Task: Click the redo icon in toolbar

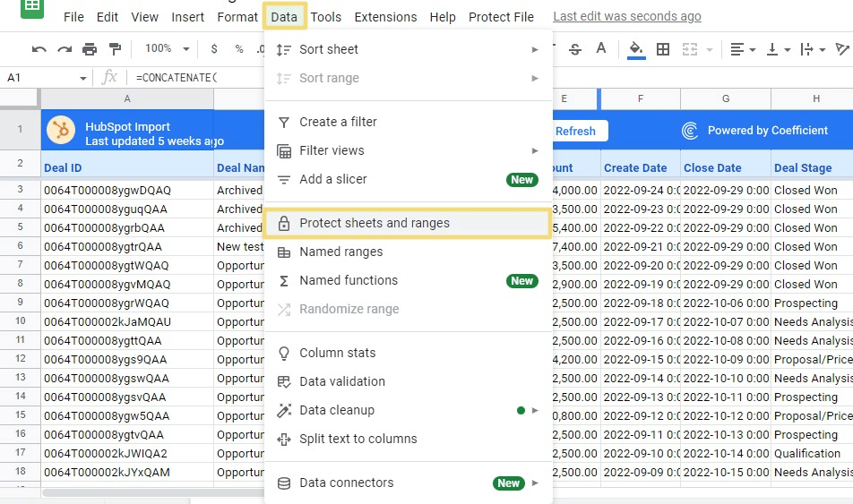Action: click(x=64, y=49)
